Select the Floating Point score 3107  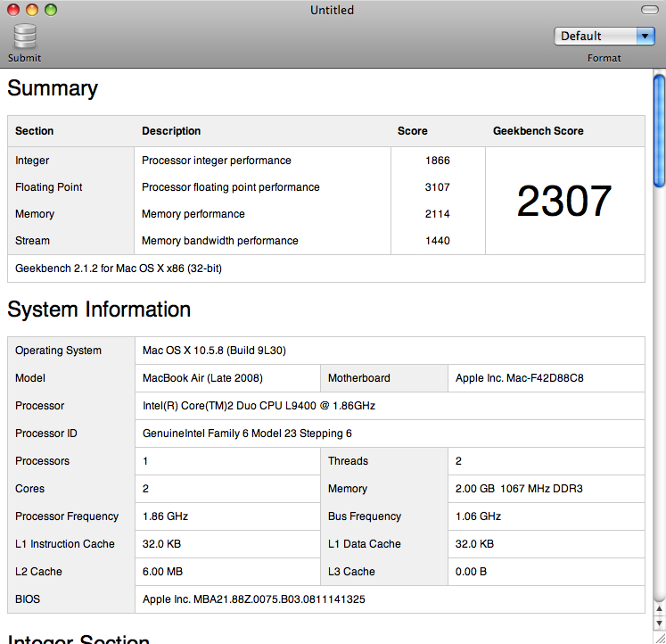pos(438,187)
